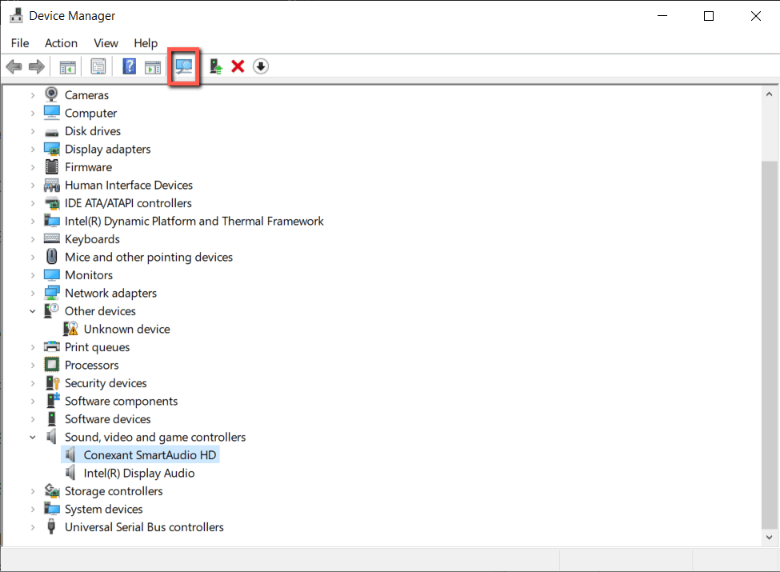This screenshot has height=572, width=780.
Task: Click Update device driver toolbar icon
Action: click(x=215, y=66)
